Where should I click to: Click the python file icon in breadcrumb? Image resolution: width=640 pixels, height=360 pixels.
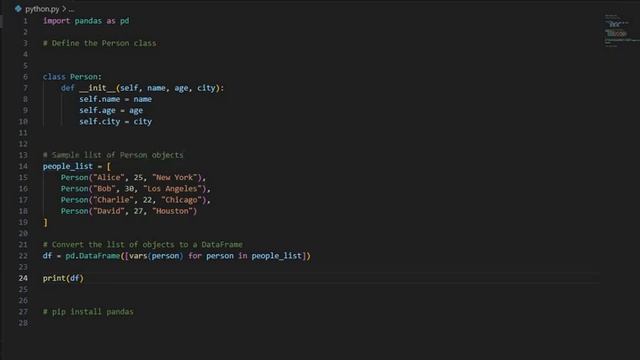(18, 8)
